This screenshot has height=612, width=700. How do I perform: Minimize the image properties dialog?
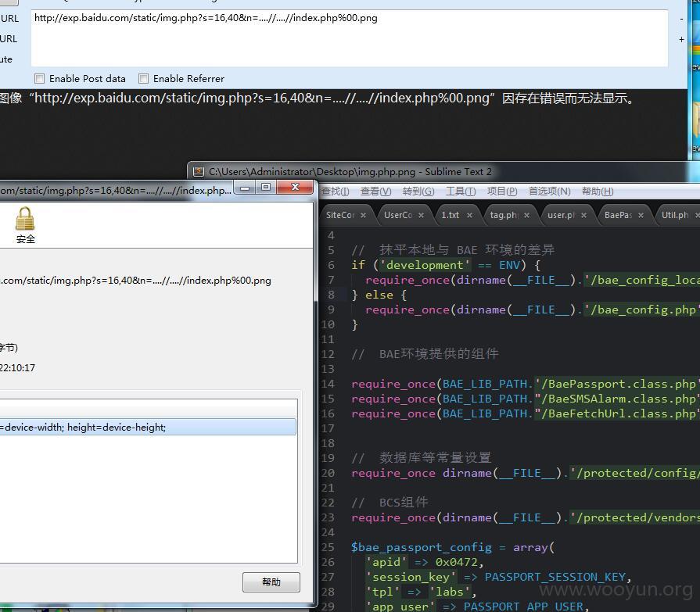coord(245,188)
